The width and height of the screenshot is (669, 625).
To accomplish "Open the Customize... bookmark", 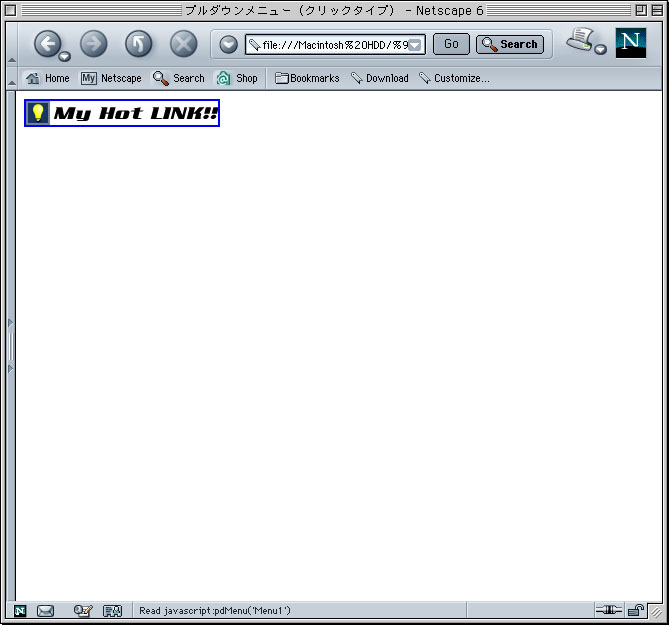I will click(x=454, y=78).
